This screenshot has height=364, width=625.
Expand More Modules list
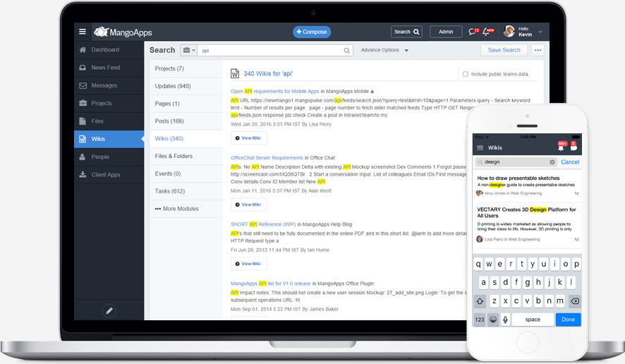coord(186,209)
